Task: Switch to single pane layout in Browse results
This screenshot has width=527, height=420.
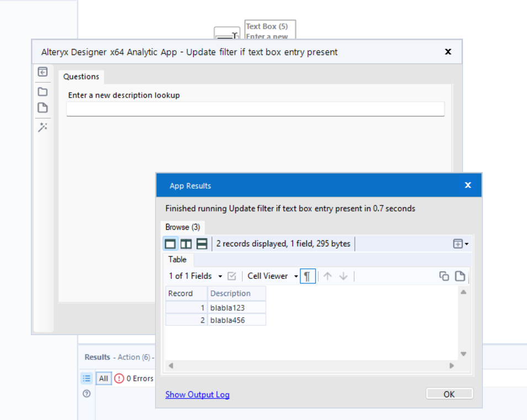Action: [170, 243]
